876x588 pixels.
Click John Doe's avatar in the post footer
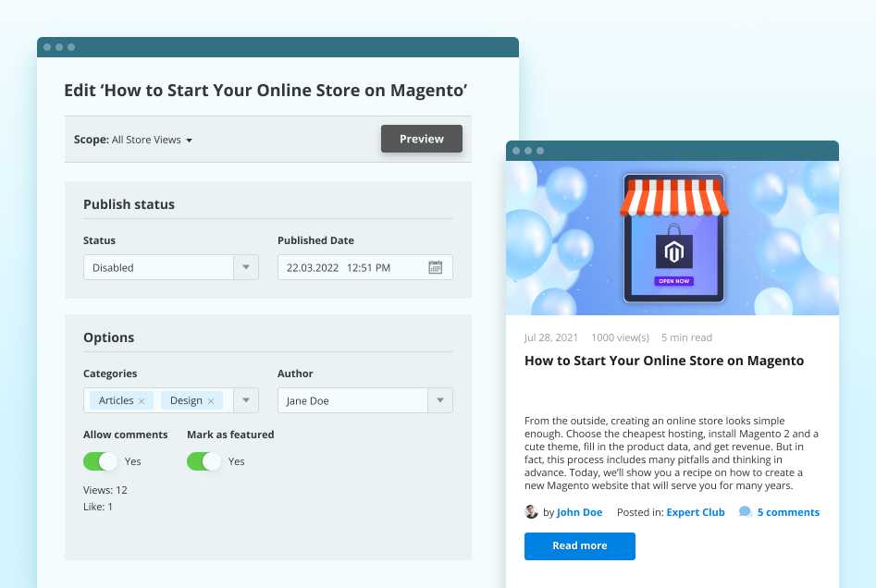coord(532,511)
